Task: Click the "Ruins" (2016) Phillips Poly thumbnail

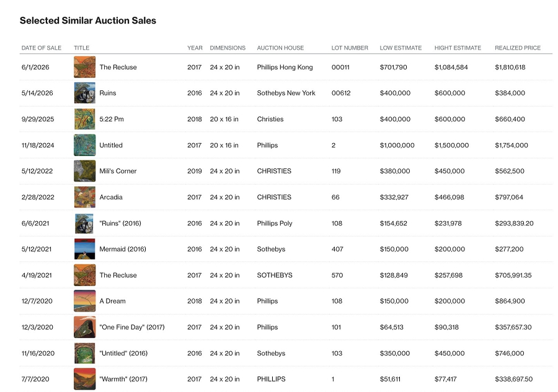Action: click(85, 223)
